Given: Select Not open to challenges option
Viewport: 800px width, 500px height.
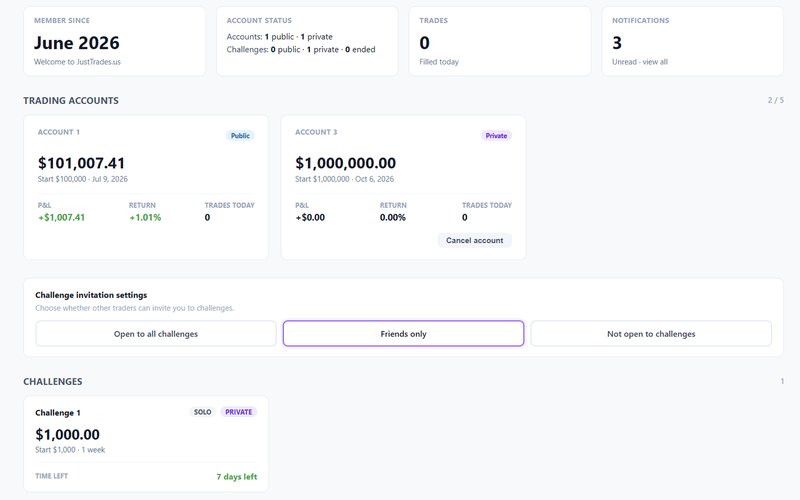Looking at the screenshot, I should [x=651, y=334].
